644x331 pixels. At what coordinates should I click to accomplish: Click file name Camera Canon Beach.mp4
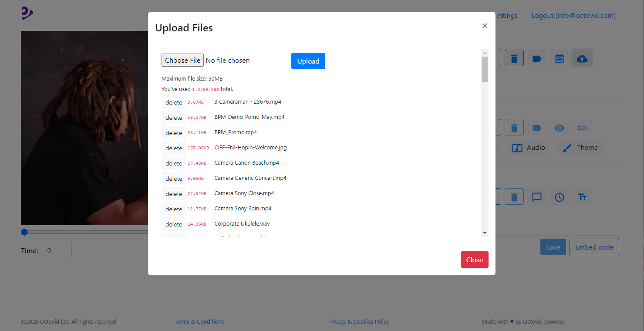click(x=247, y=163)
